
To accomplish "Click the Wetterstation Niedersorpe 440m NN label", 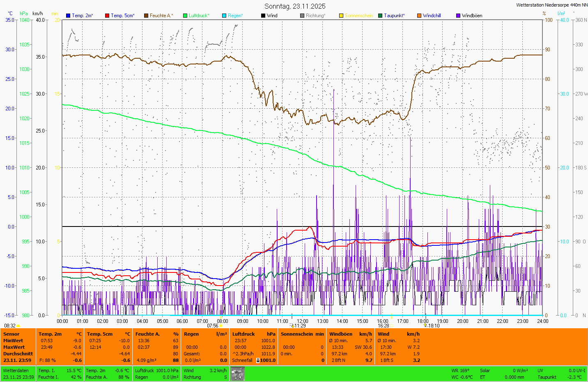I will pos(551,5).
